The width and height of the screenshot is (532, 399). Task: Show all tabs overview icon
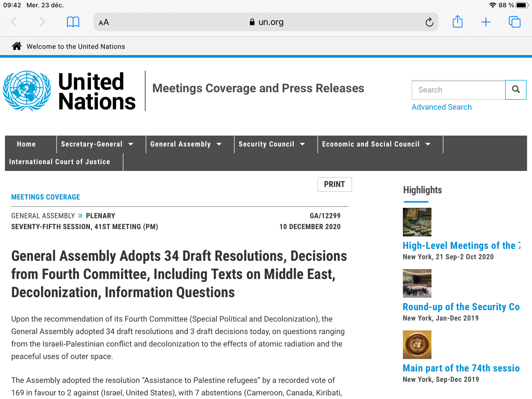coord(514,22)
